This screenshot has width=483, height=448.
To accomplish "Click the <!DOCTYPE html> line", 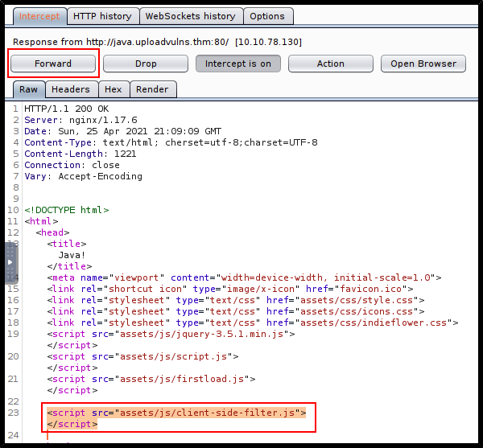I will 67,210.
